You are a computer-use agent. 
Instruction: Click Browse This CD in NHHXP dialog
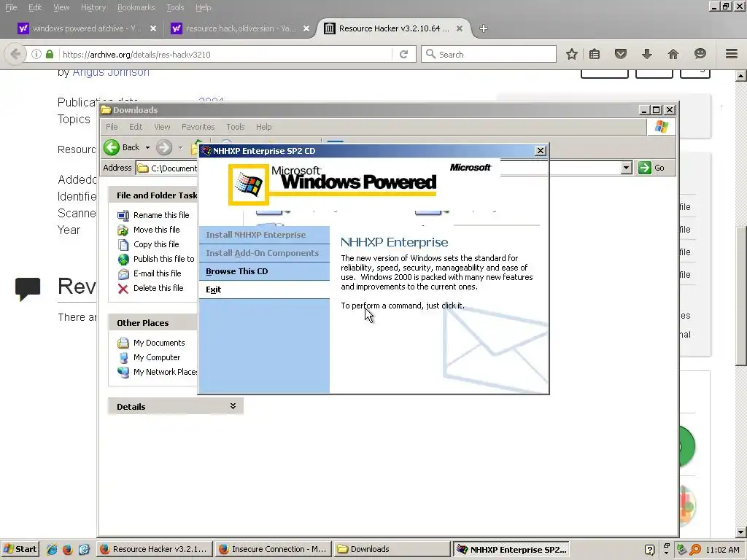click(x=237, y=271)
